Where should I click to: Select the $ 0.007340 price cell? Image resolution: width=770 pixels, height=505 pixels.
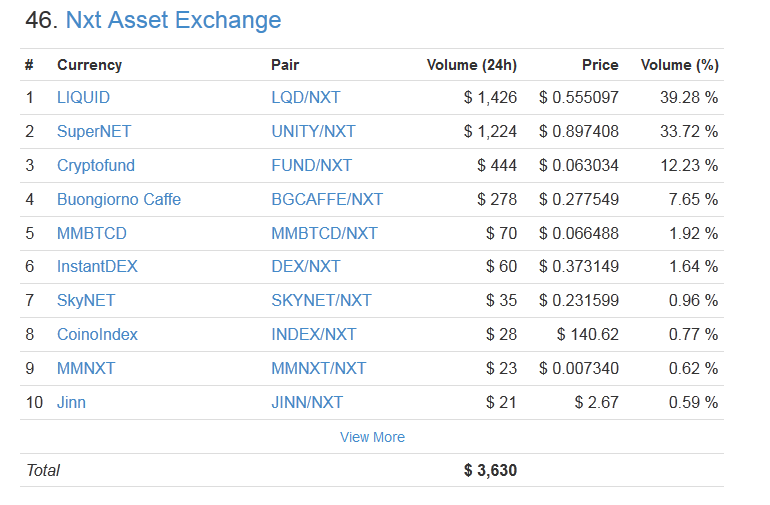578,368
